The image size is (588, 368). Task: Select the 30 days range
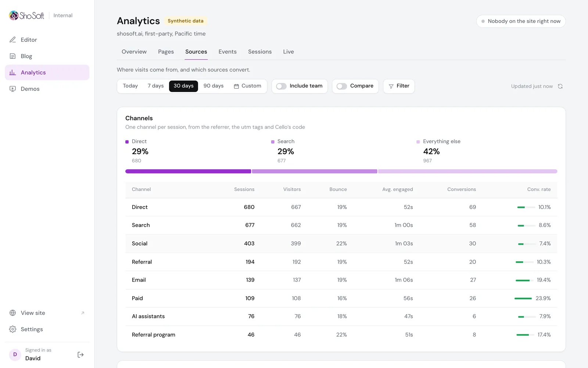[183, 86]
